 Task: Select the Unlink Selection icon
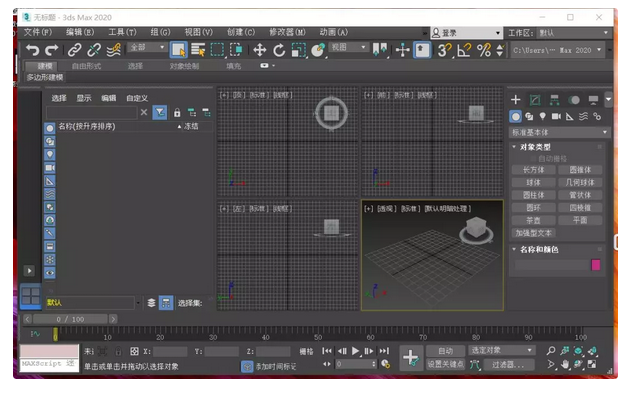[x=94, y=50]
